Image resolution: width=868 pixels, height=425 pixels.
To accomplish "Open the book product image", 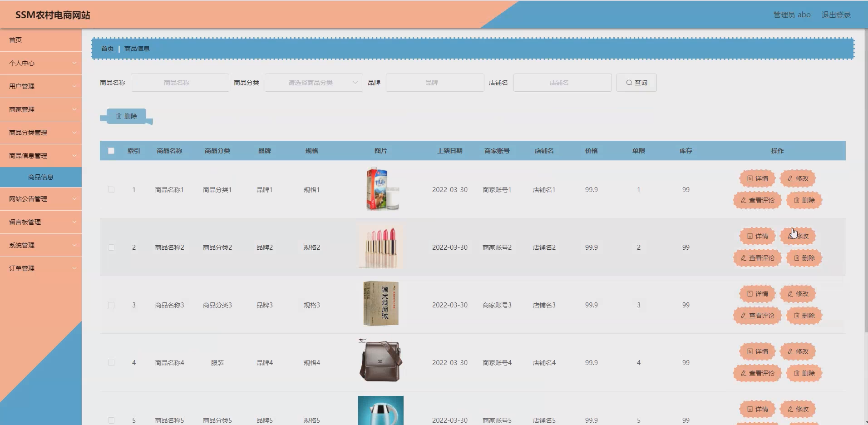I will [x=381, y=304].
